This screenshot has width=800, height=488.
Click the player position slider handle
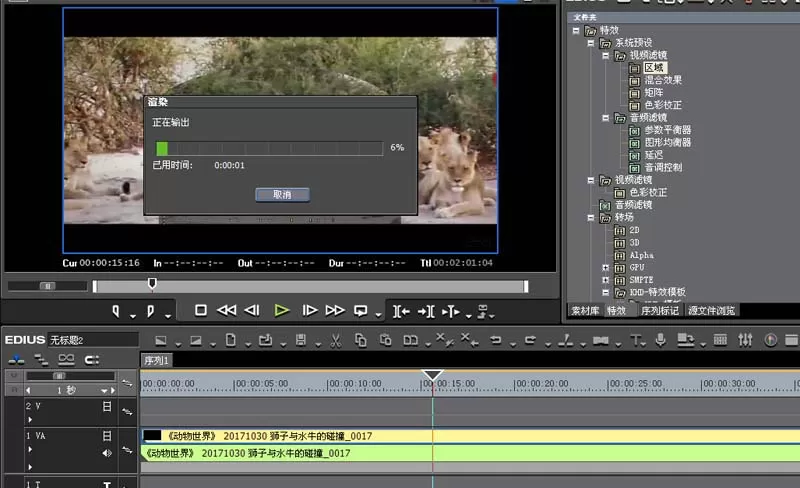point(152,283)
